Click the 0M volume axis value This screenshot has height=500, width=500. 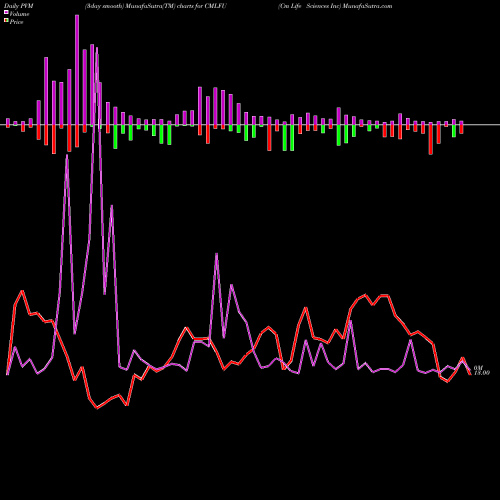coord(478,368)
